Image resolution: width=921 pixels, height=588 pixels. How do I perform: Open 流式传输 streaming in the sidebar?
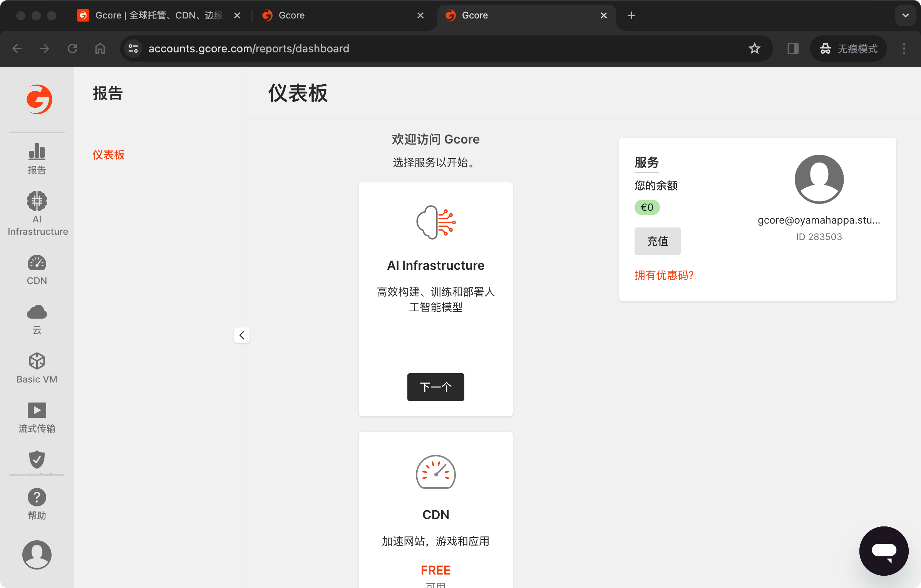click(x=37, y=418)
